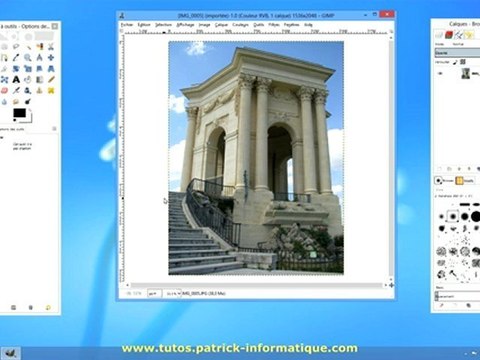Select the Rotate tool
Image resolution: width=480 pixels, height=360 pixels.
(x=16, y=69)
